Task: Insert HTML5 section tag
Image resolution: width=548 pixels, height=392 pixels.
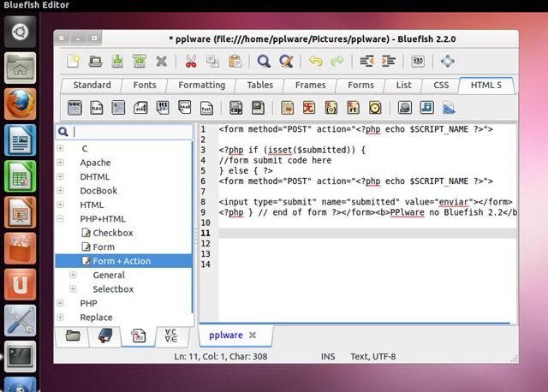Action: [74, 108]
